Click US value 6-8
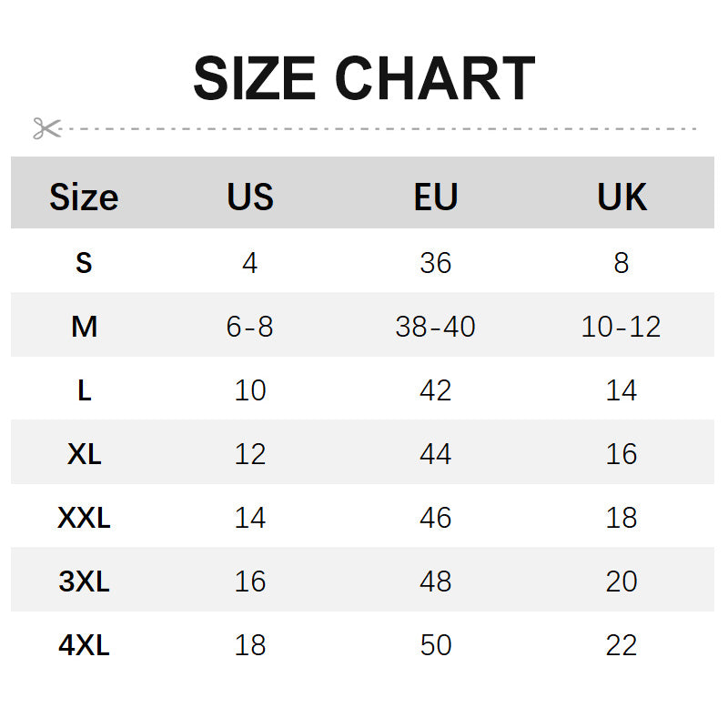 tap(250, 326)
